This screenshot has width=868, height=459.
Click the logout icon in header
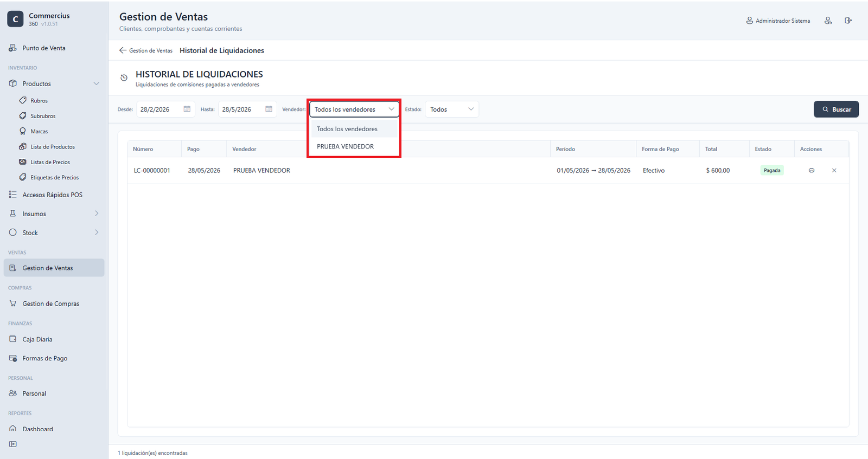coord(848,21)
